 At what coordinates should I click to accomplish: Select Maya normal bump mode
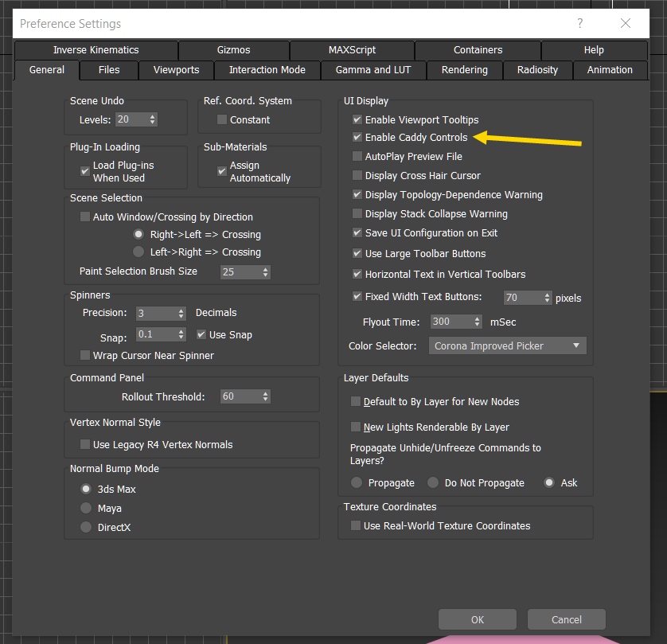86,508
